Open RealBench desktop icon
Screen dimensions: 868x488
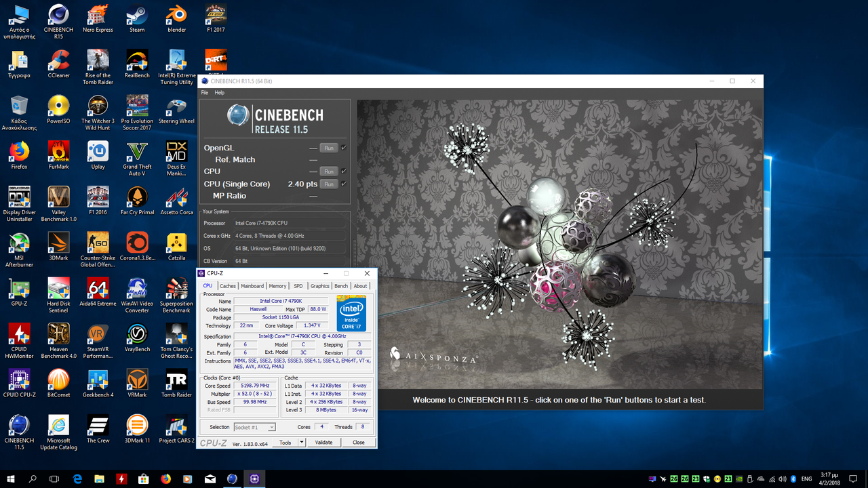137,65
